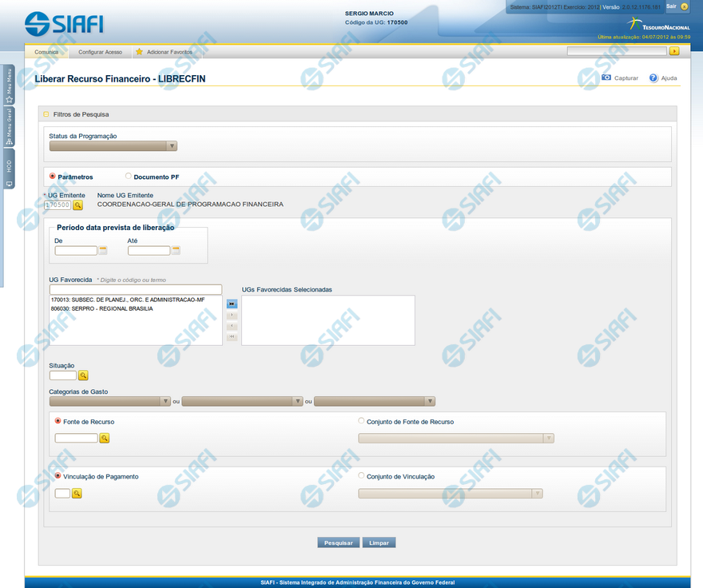Open the 'Até' date calendar picker
This screenshot has height=588, width=703.
tap(176, 251)
